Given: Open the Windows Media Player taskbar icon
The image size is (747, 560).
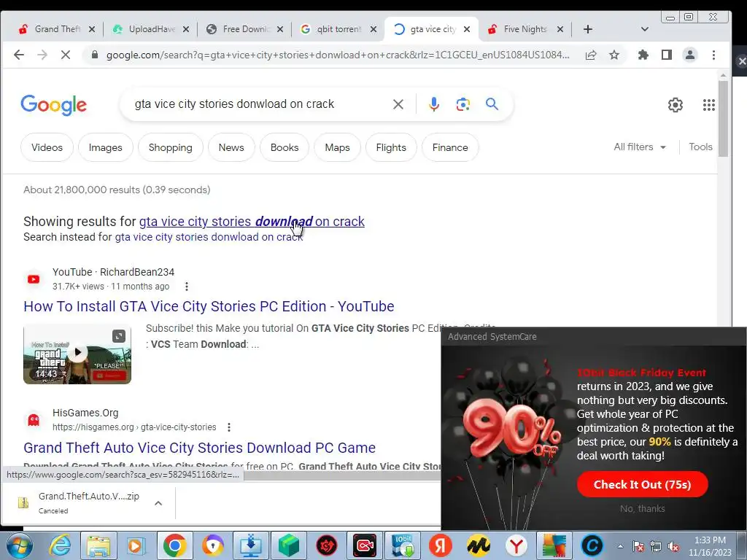Looking at the screenshot, I should [136, 545].
